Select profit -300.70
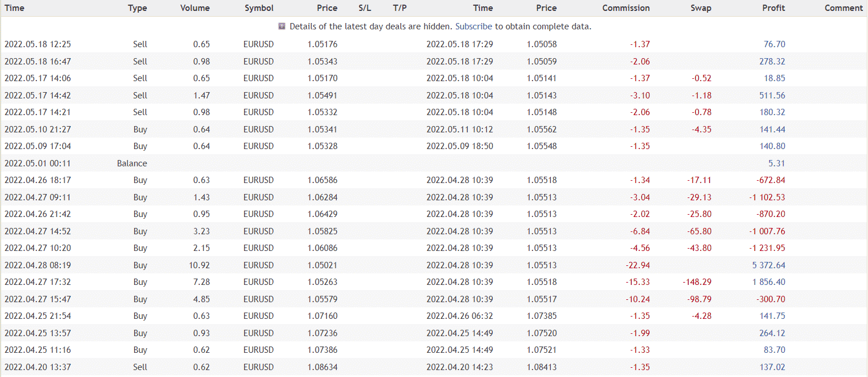 click(x=771, y=299)
